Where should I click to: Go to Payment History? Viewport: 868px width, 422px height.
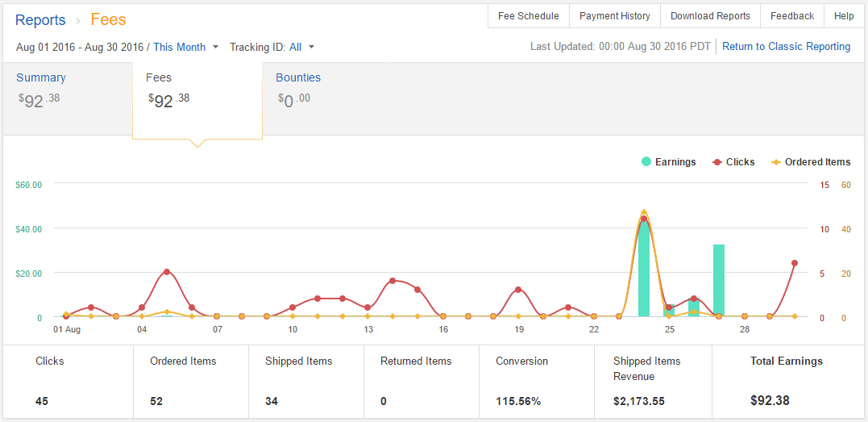(x=614, y=16)
